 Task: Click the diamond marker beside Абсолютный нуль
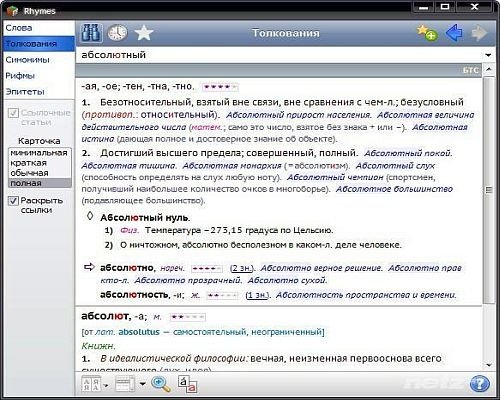click(x=90, y=216)
